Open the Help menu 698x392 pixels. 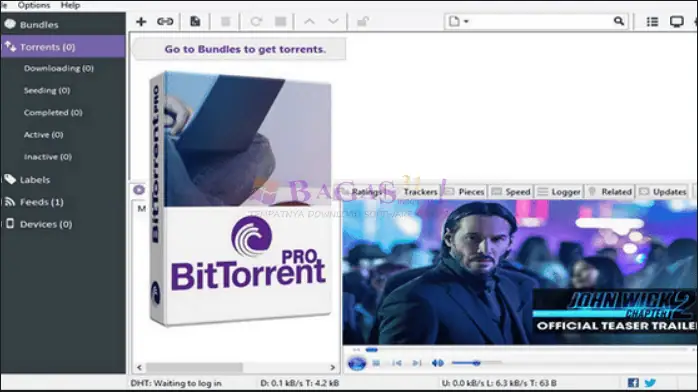pyautogui.click(x=70, y=5)
